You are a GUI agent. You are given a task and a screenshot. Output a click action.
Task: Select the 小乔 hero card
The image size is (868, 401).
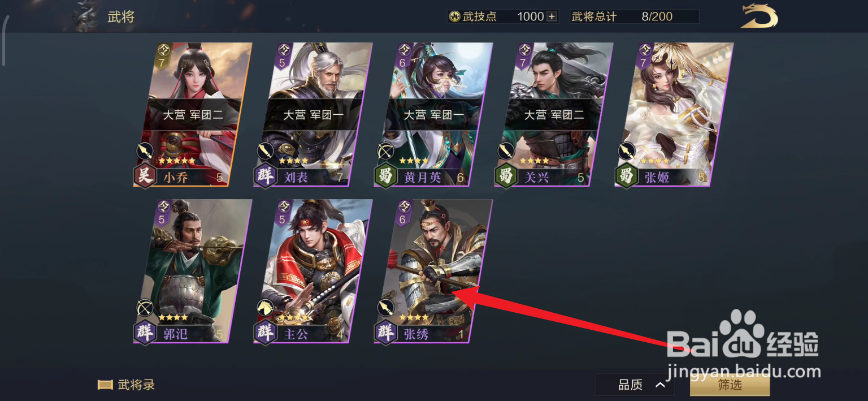[193, 115]
